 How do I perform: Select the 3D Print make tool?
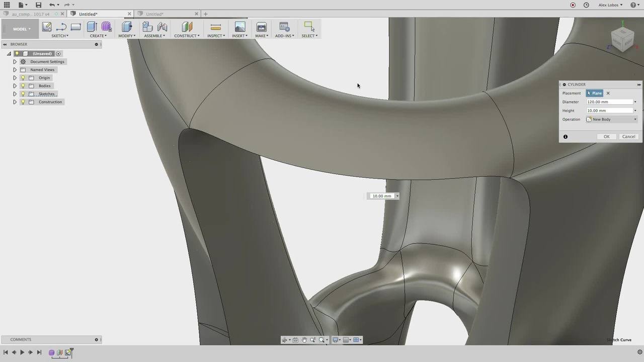(261, 27)
